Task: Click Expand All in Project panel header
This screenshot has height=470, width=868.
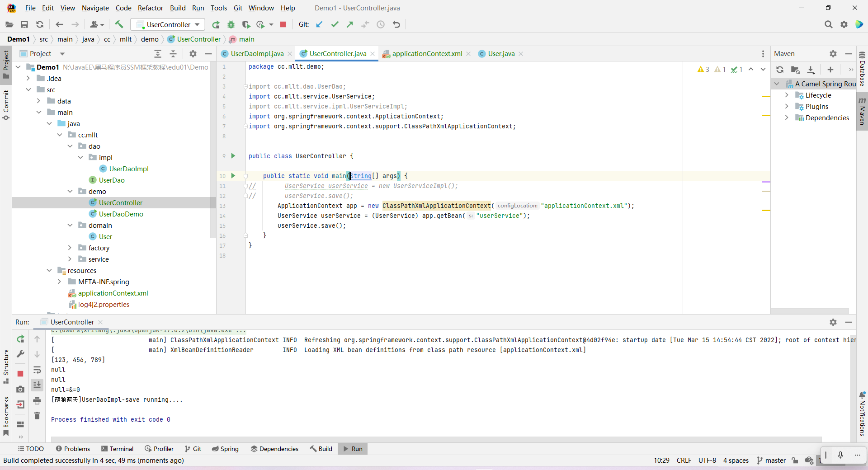Action: coord(158,54)
